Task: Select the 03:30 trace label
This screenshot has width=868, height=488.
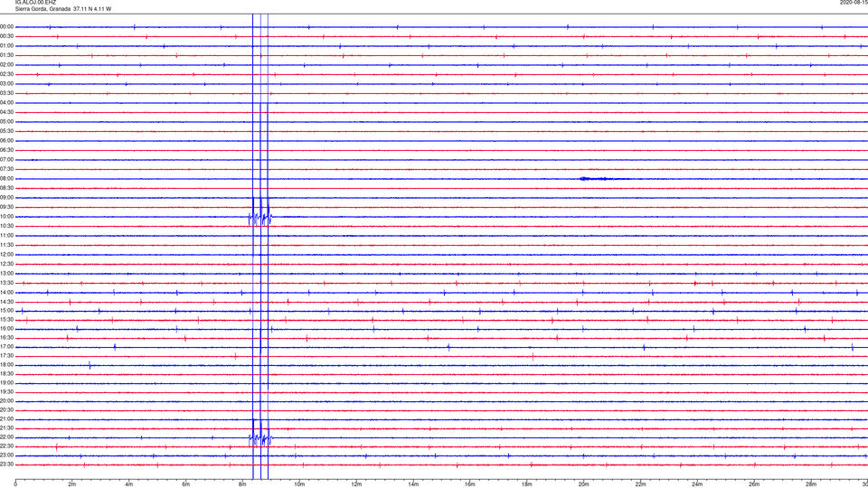Action: (6, 93)
